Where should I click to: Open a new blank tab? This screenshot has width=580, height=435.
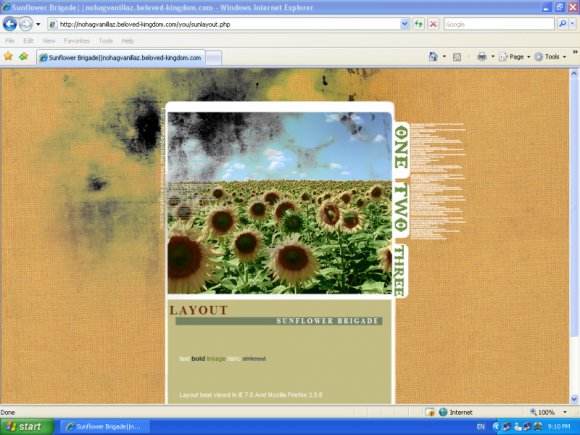[x=213, y=58]
